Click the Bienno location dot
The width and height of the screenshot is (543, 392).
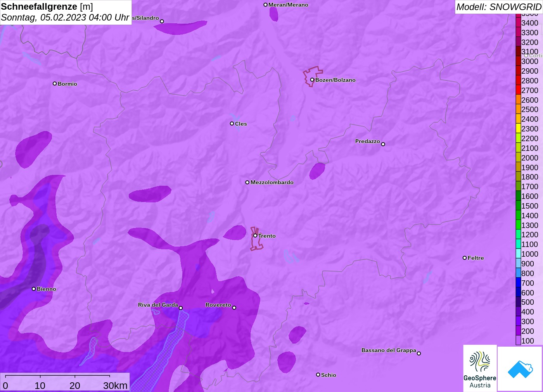click(34, 289)
